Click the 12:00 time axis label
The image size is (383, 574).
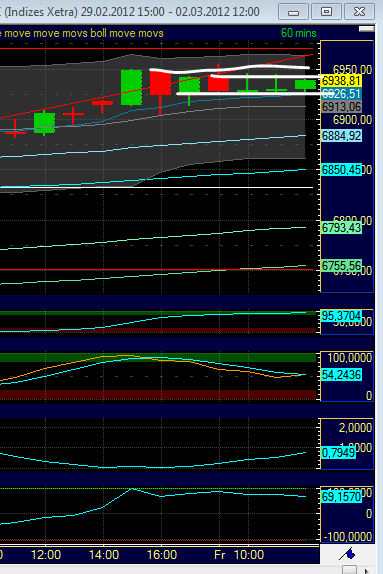coord(46,555)
